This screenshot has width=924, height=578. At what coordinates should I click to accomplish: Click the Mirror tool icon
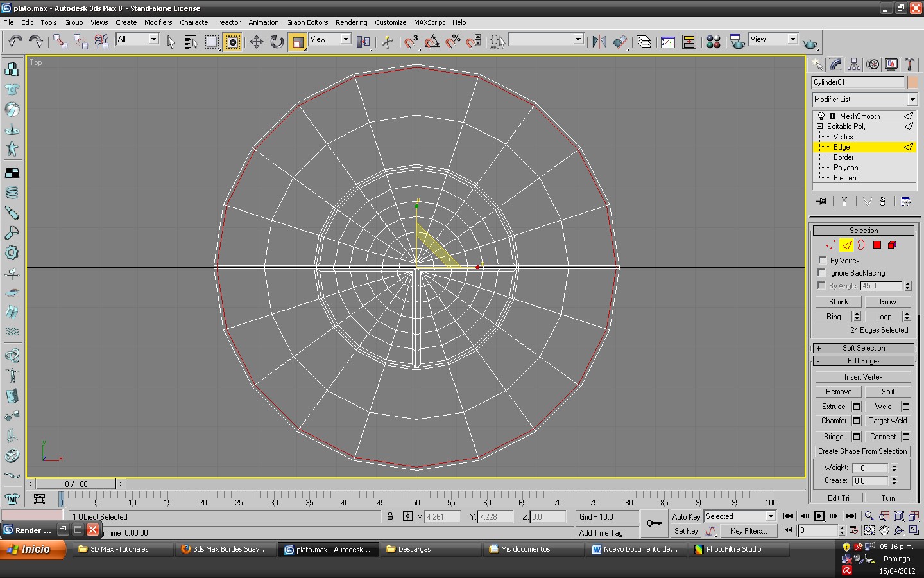tap(599, 42)
